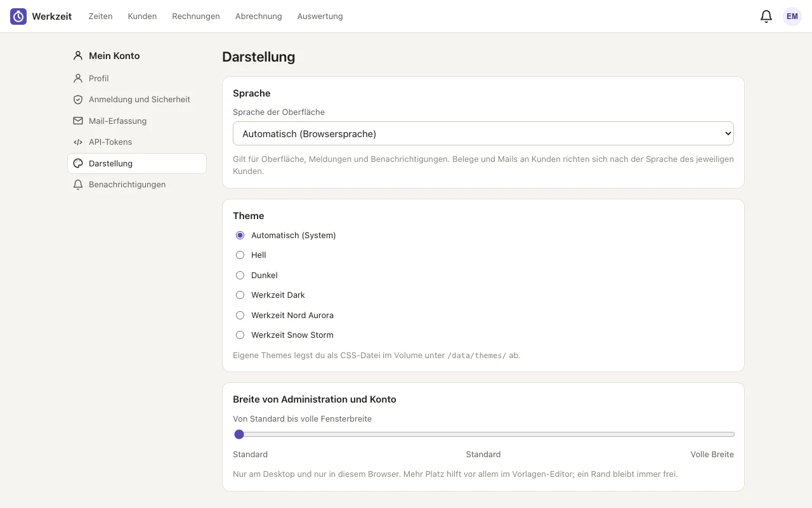Open the Sprache der Oberfläche dropdown
The image size is (812, 508).
[x=483, y=133]
